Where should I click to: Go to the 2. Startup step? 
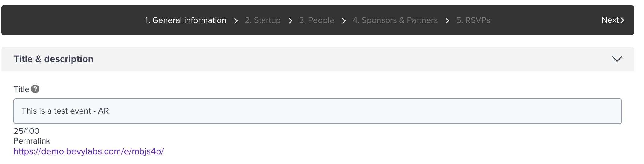click(263, 20)
